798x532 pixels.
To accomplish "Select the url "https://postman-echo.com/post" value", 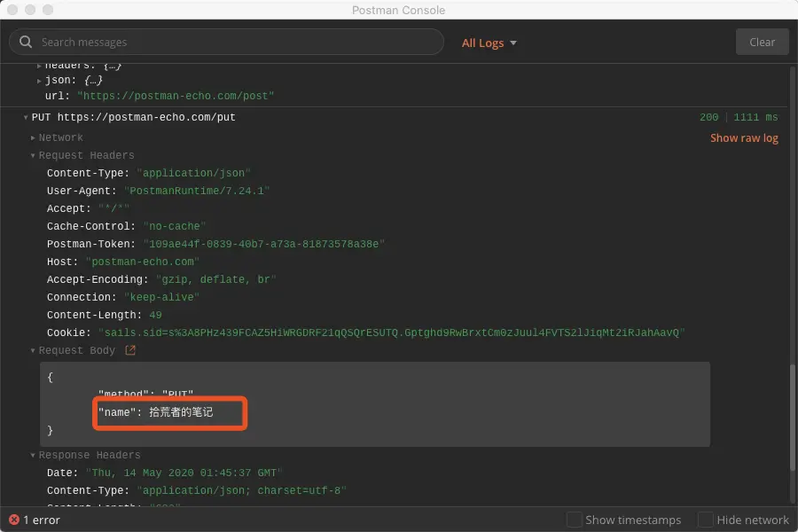I will click(176, 96).
